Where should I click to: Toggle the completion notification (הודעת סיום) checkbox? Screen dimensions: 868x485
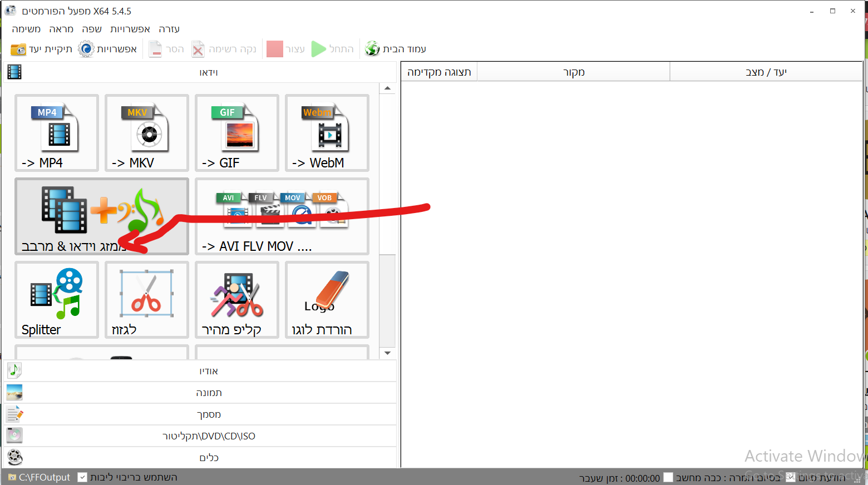[791, 477]
